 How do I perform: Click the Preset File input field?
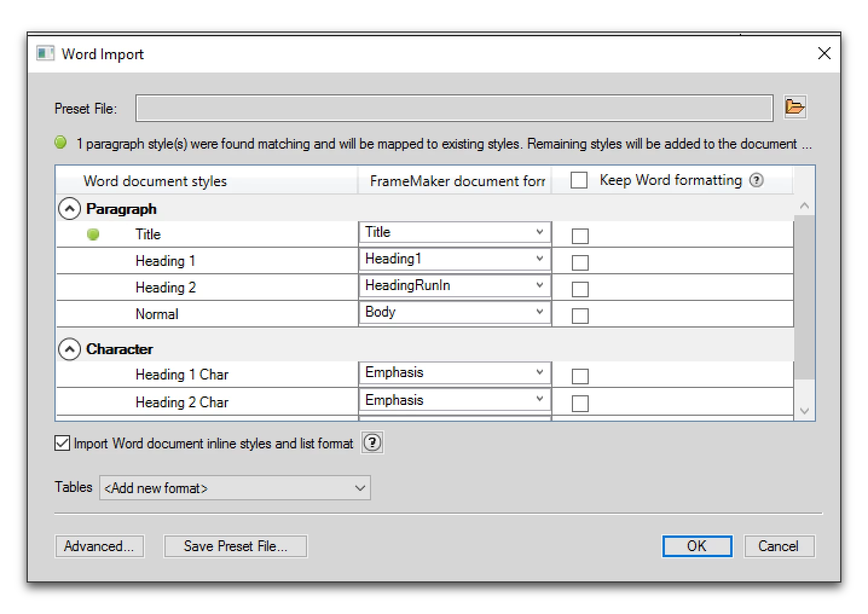pyautogui.click(x=455, y=108)
